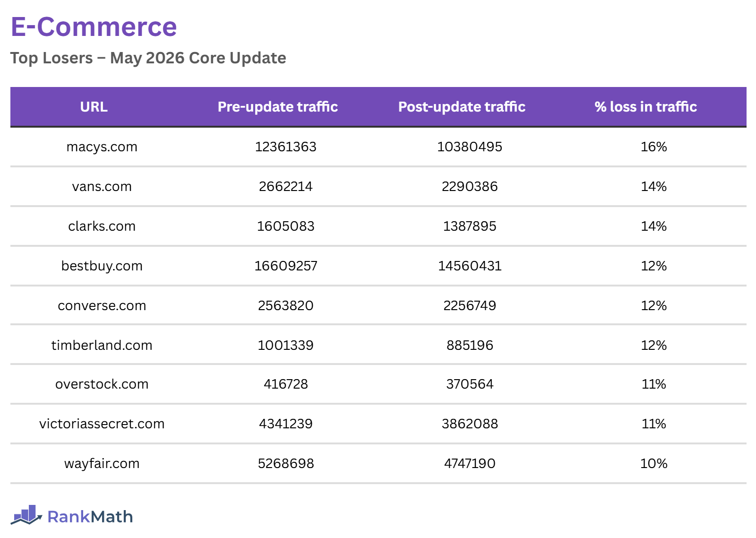Click the 11% loss for overstock.com
756x538 pixels.
(654, 384)
